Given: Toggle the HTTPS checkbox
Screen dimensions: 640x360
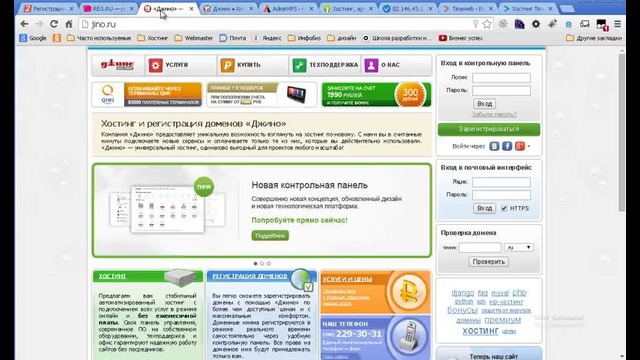Looking at the screenshot, I should (504, 208).
